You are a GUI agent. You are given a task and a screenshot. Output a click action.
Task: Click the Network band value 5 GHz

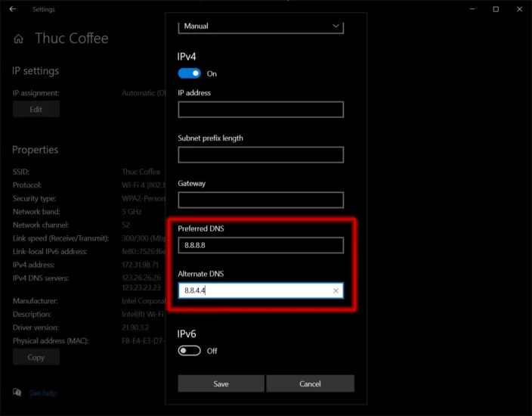click(x=131, y=212)
